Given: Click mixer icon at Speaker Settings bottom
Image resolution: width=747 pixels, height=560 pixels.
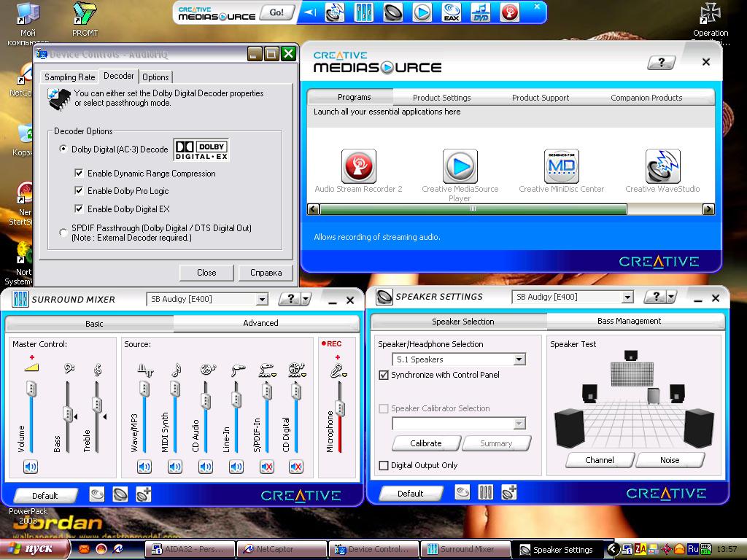Looking at the screenshot, I should [x=485, y=492].
